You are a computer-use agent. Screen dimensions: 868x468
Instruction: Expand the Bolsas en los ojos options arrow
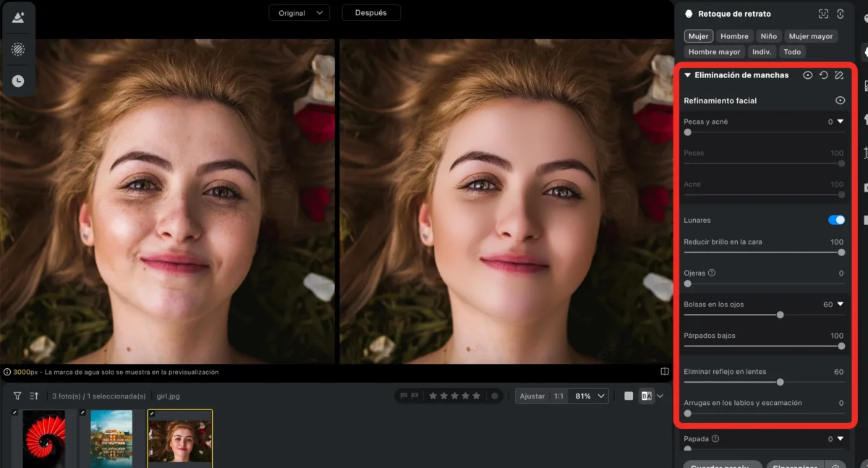tap(841, 305)
